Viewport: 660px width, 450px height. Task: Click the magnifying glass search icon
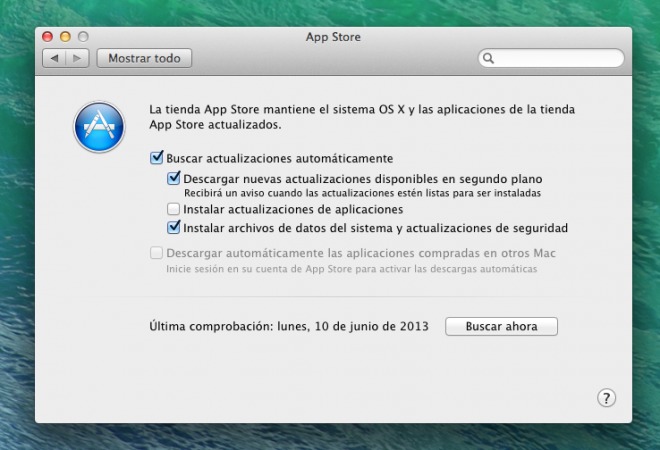(x=488, y=58)
